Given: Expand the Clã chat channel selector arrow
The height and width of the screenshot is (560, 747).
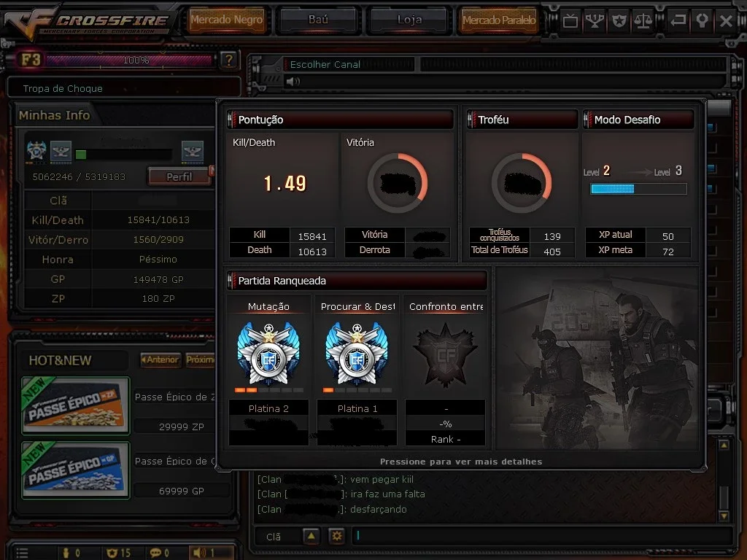Looking at the screenshot, I should (x=311, y=536).
